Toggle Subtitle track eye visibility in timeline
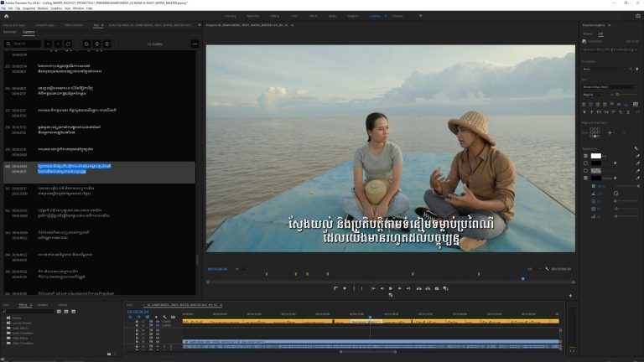This screenshot has height=362, width=644. pyautogui.click(x=158, y=322)
